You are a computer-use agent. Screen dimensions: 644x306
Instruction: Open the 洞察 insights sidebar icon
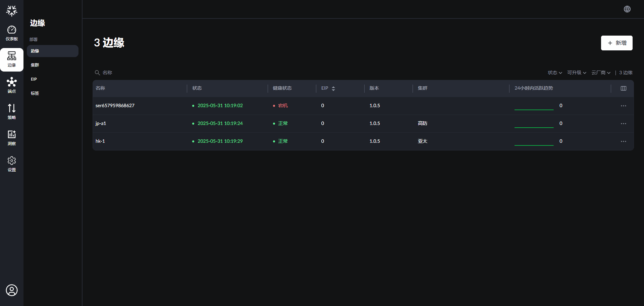point(12,138)
